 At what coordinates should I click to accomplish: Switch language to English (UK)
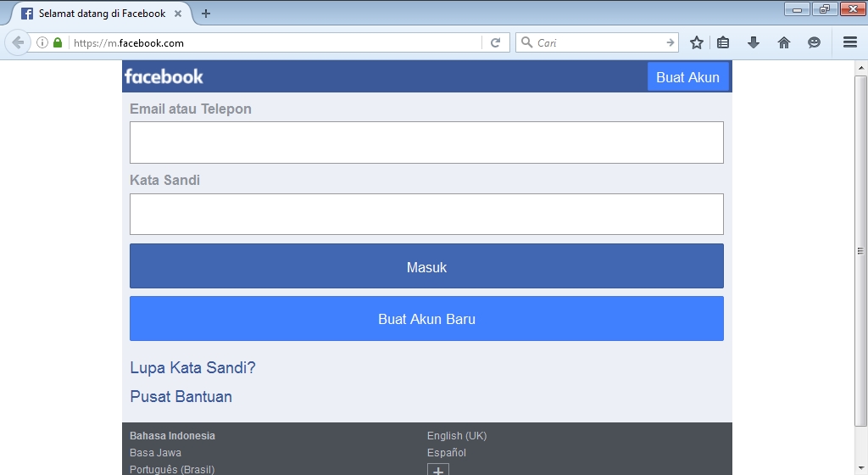click(457, 436)
